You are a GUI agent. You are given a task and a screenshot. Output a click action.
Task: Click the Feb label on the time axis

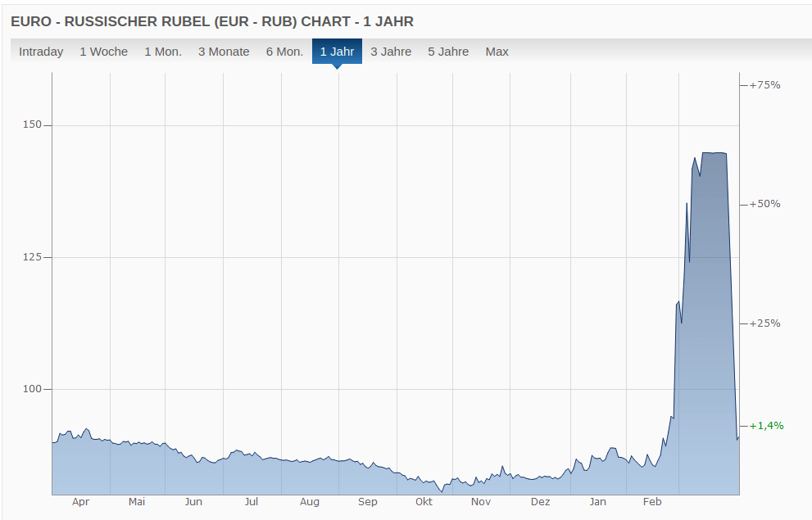[x=652, y=502]
